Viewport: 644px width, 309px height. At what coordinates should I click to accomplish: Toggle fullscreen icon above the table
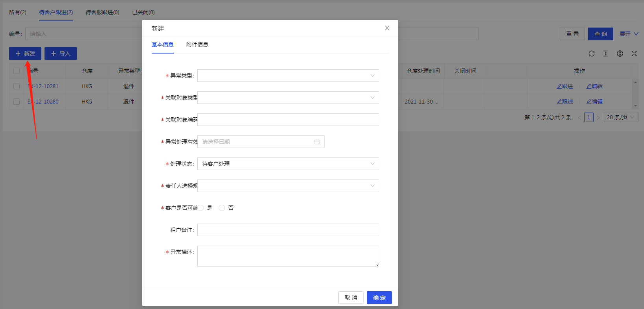tap(634, 54)
